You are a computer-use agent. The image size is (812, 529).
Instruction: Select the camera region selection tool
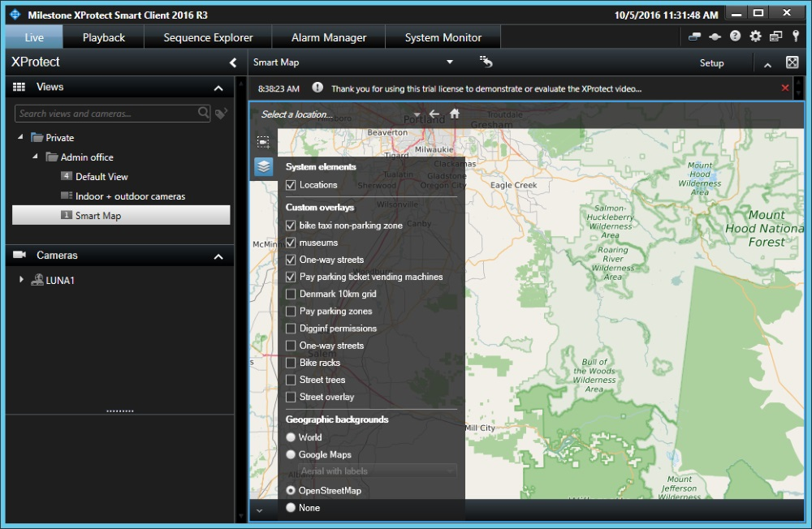262,141
